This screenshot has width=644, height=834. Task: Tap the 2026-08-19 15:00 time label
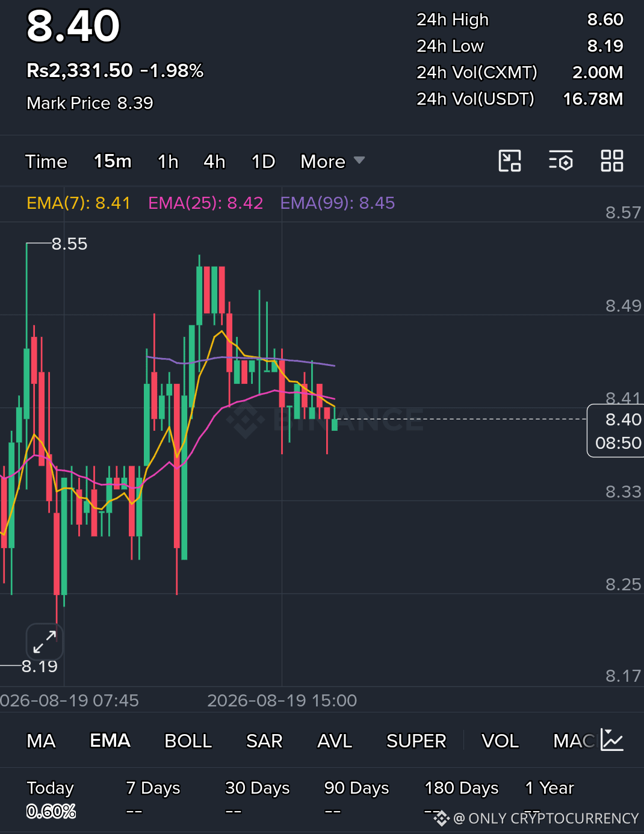282,700
